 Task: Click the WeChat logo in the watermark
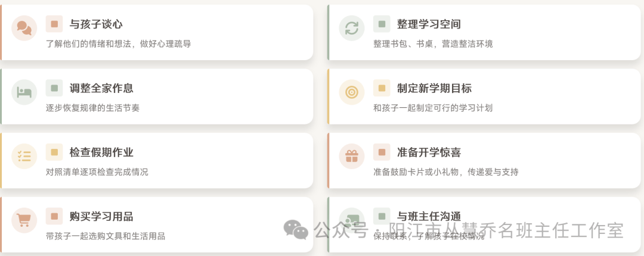coord(295,229)
